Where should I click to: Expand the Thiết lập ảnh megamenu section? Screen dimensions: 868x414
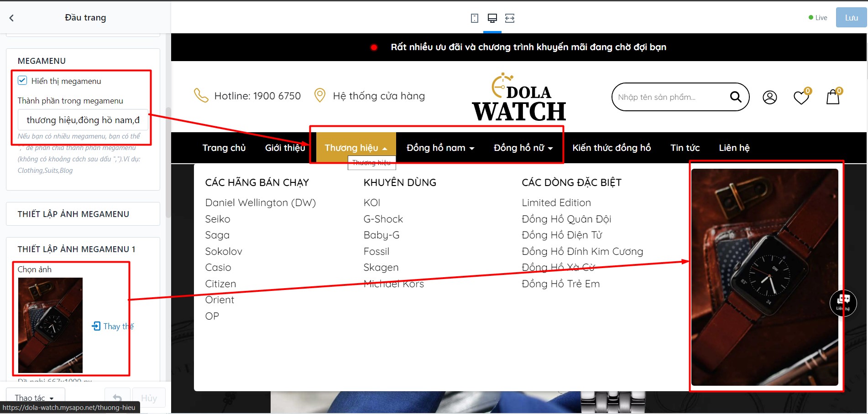coord(83,214)
